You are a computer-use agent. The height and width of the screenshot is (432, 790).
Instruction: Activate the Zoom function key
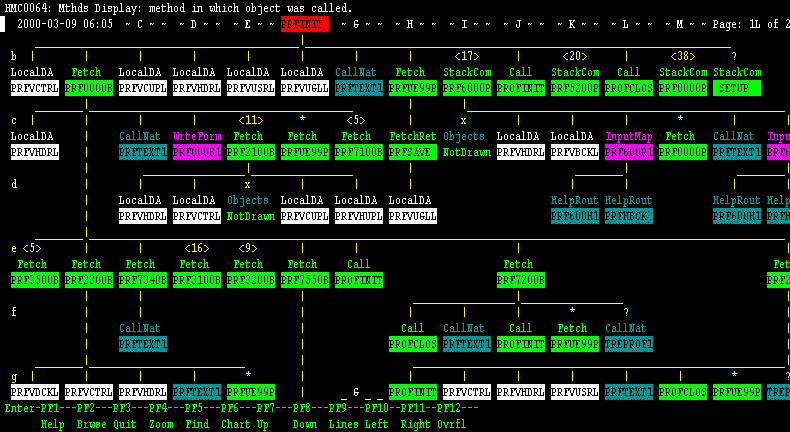[x=160, y=424]
